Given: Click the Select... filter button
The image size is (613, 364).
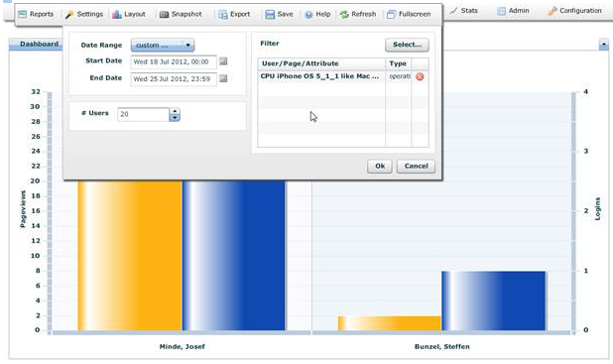Looking at the screenshot, I should (x=407, y=45).
